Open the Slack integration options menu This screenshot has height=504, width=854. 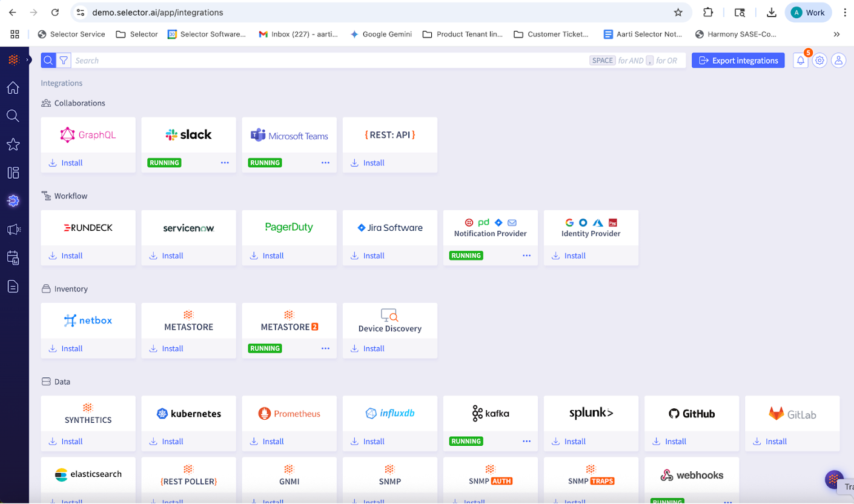[225, 163]
